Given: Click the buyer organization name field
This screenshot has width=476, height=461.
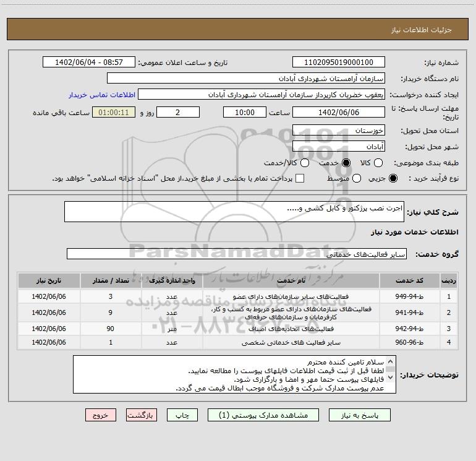Looking at the screenshot, I should point(246,79).
